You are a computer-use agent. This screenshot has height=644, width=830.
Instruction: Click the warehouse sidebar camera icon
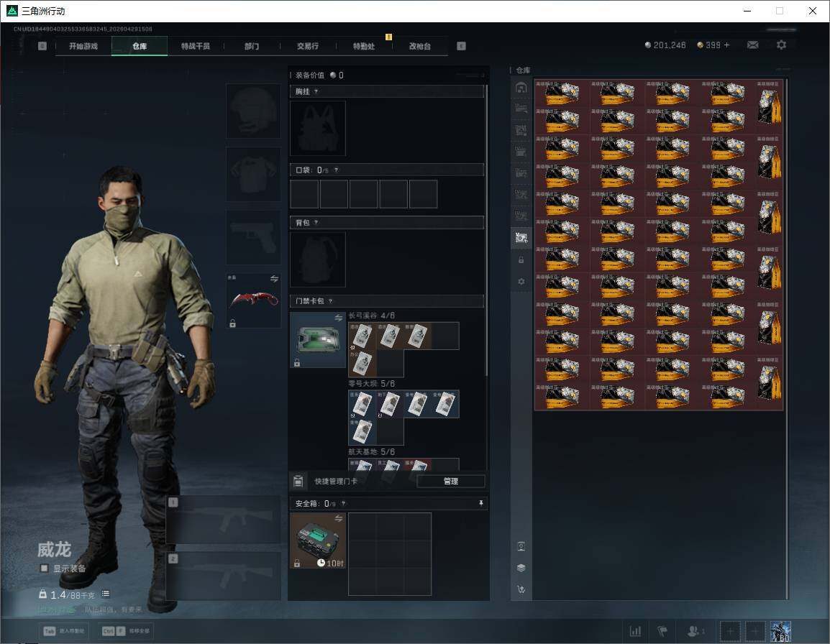click(521, 546)
